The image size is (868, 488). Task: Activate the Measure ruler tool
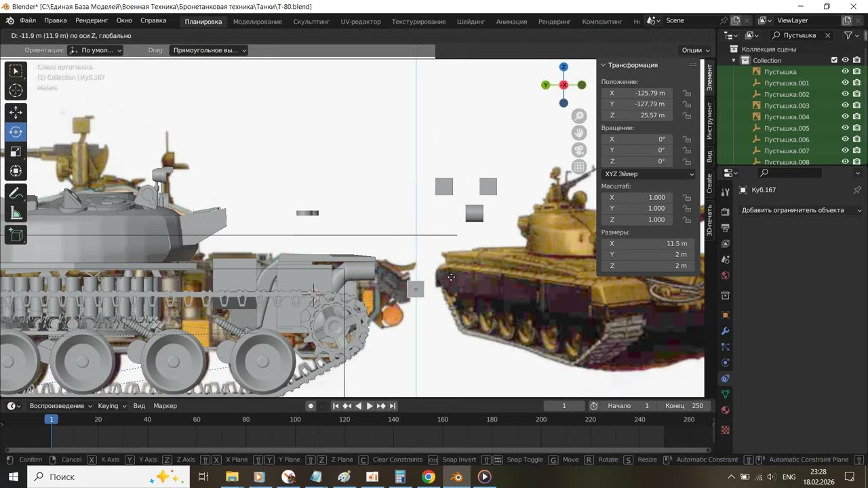click(x=16, y=213)
